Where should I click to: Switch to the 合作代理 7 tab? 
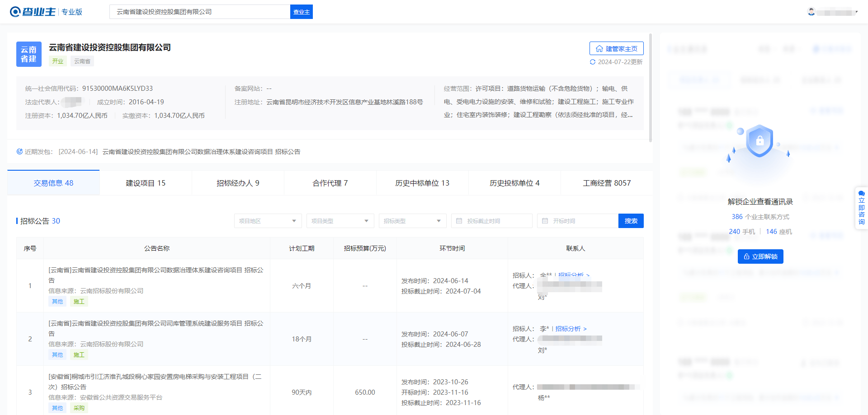tap(330, 183)
